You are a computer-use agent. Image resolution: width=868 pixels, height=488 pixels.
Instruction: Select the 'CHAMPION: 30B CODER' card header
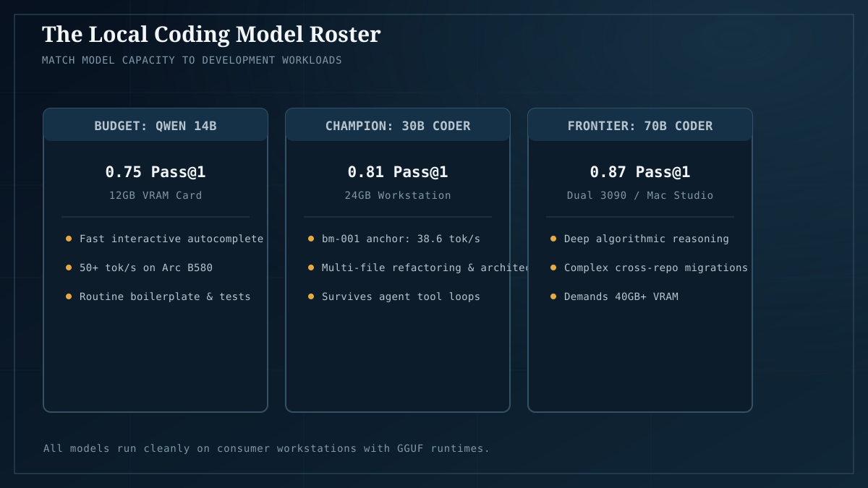[398, 125]
